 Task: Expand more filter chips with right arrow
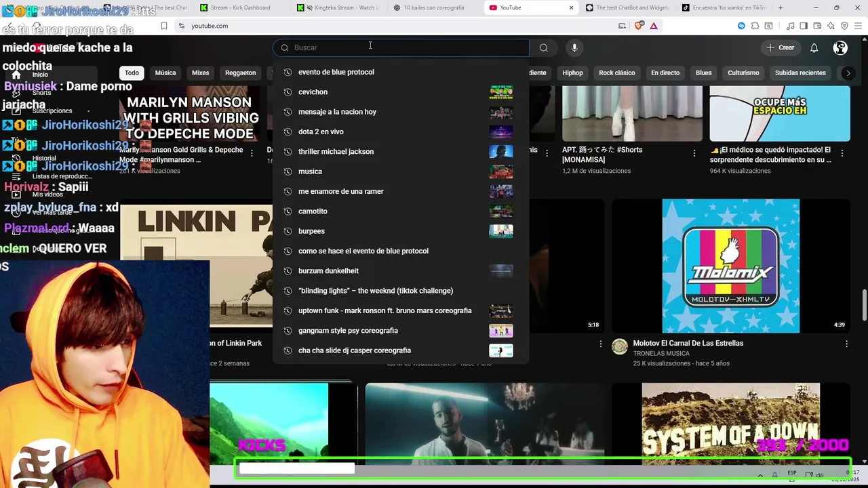(x=848, y=73)
